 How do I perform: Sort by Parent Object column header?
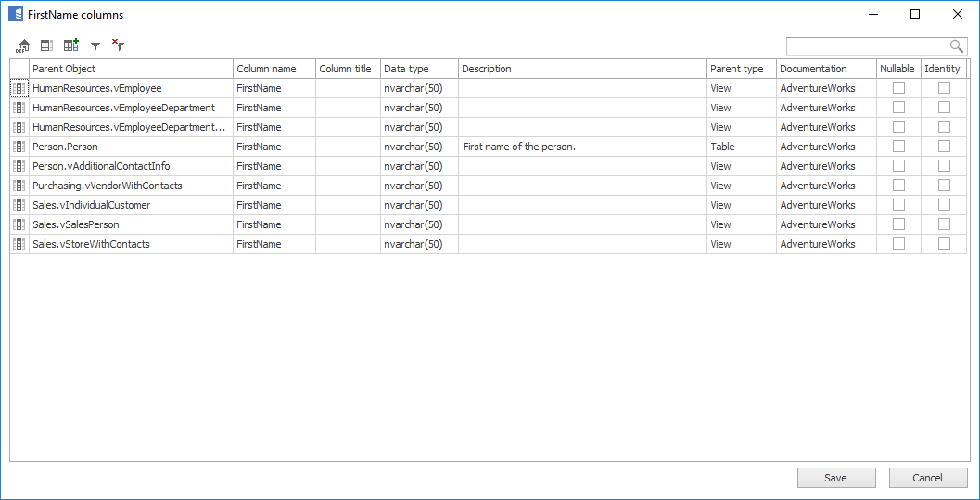130,69
